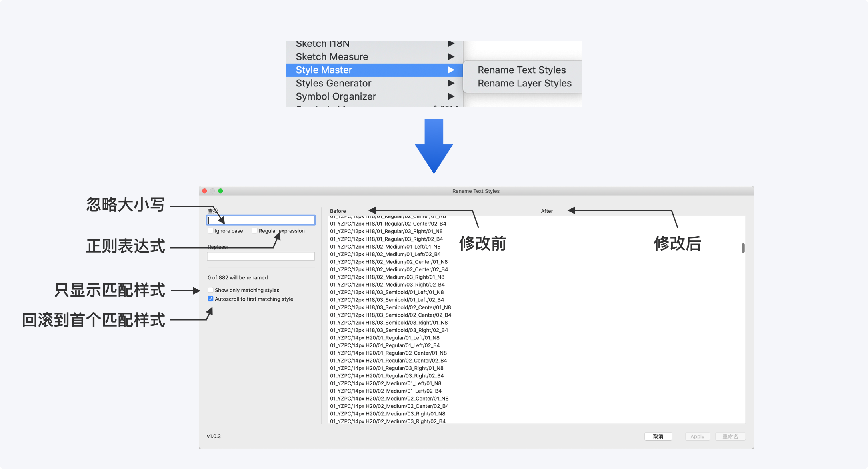Click the 重命名 rename button

tap(730, 436)
